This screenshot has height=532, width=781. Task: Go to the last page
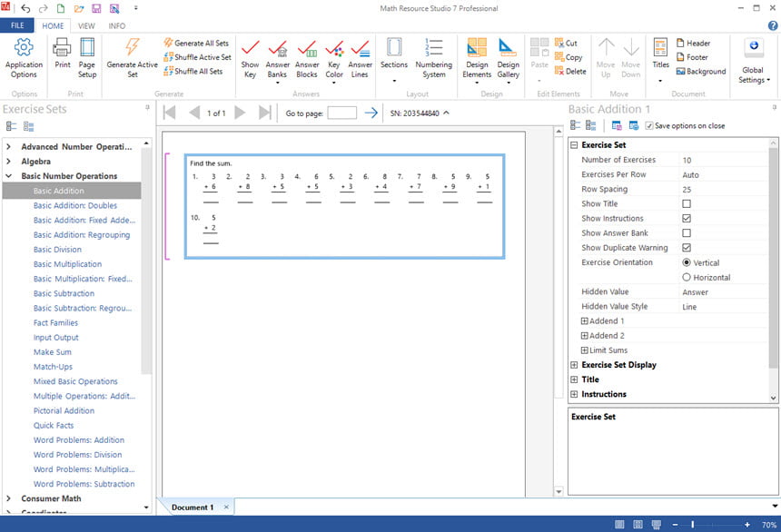point(264,113)
